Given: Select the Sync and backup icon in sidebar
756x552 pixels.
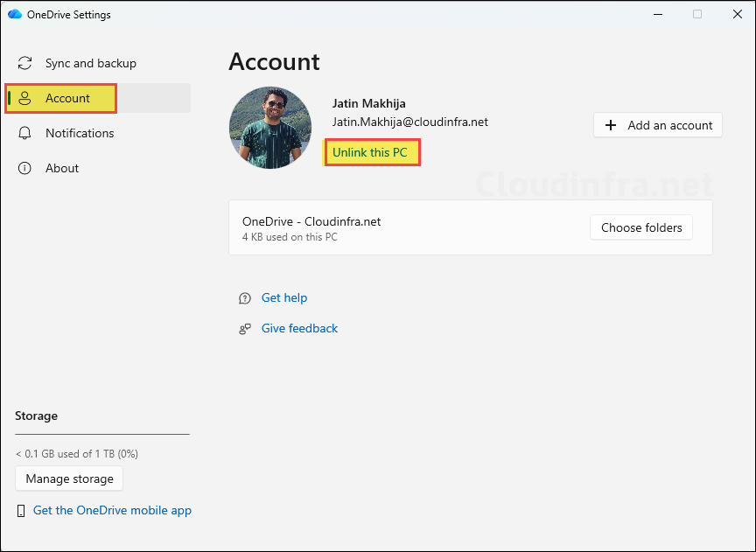Looking at the screenshot, I should pyautogui.click(x=24, y=63).
